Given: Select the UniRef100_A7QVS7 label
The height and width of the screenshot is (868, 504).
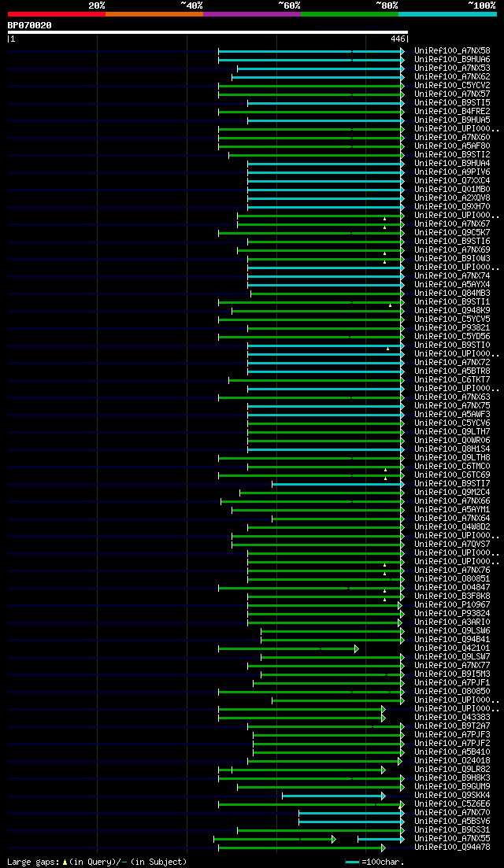Looking at the screenshot, I should 452,544.
